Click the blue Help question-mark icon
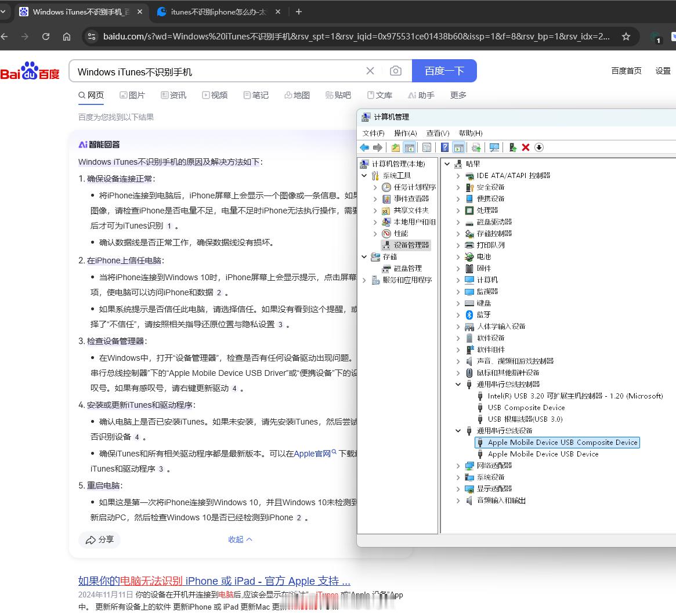Image resolution: width=676 pixels, height=616 pixels. click(445, 148)
